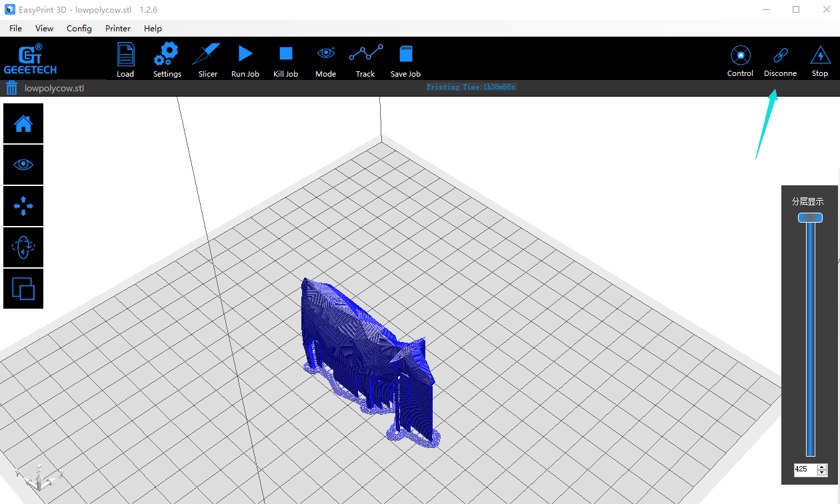Toggle the Mode eye icon
The height and width of the screenshot is (504, 840).
(x=325, y=59)
